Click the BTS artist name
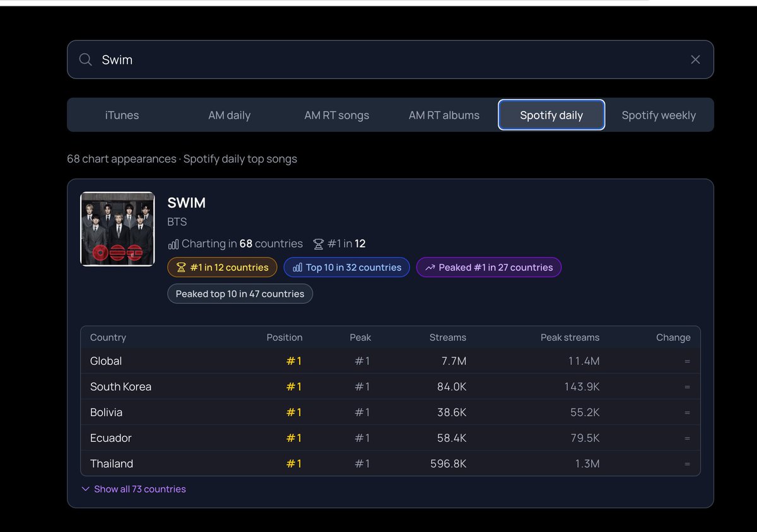The width and height of the screenshot is (757, 532). click(x=177, y=222)
